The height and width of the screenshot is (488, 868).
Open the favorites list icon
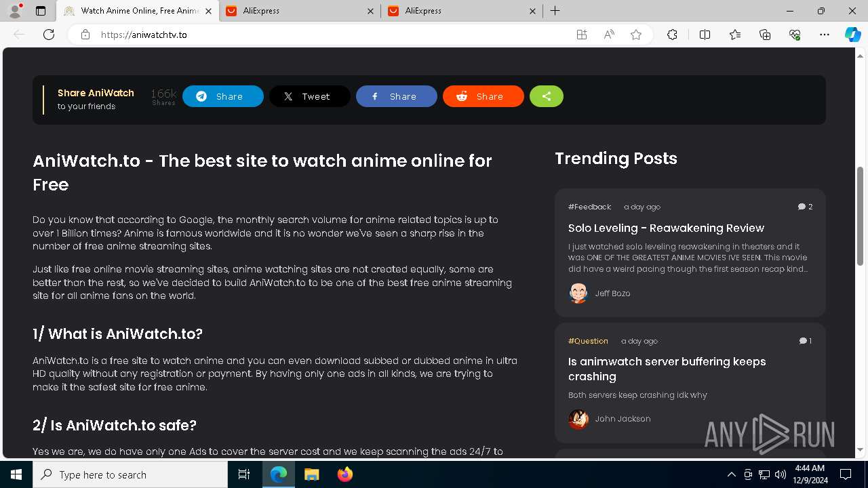pos(735,35)
